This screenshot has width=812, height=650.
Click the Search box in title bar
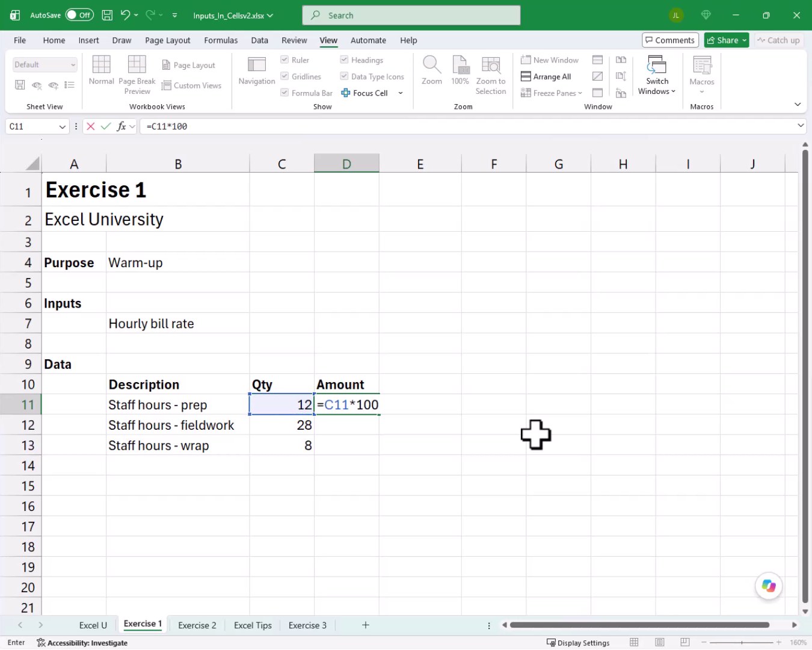(411, 15)
